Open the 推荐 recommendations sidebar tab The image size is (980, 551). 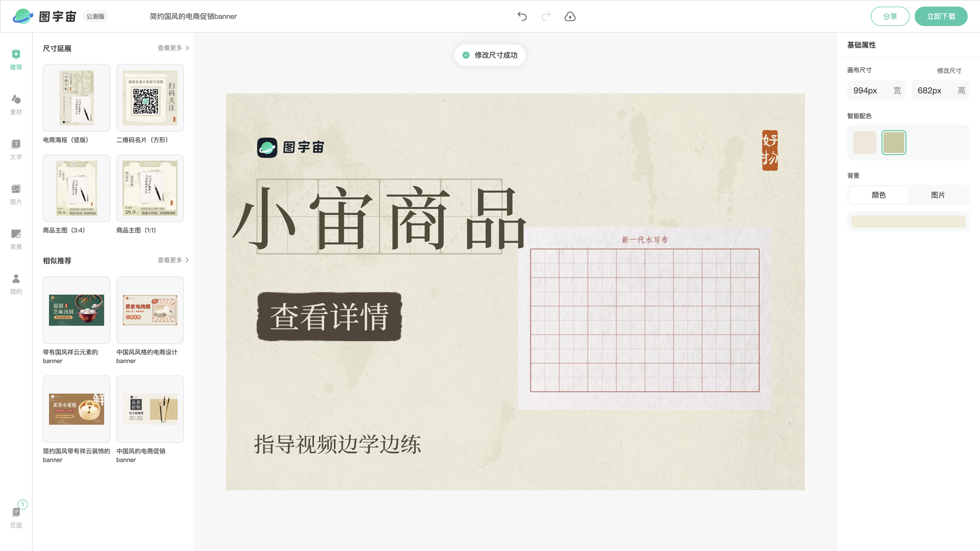pos(16,59)
